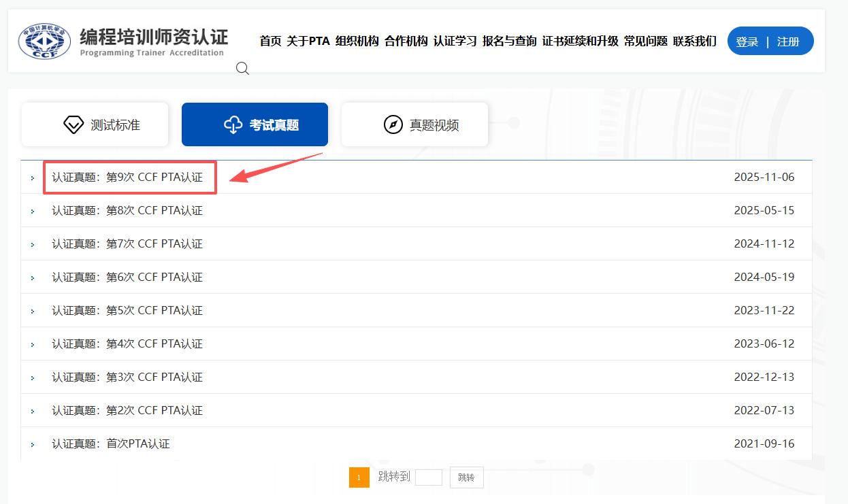Image resolution: width=848 pixels, height=504 pixels.
Task: Open the 首页 menu item
Action: 270,41
